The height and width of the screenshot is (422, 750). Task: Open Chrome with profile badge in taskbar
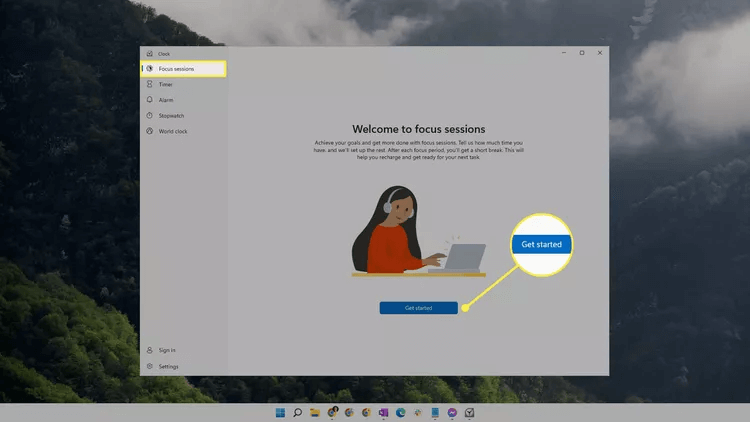[332, 412]
